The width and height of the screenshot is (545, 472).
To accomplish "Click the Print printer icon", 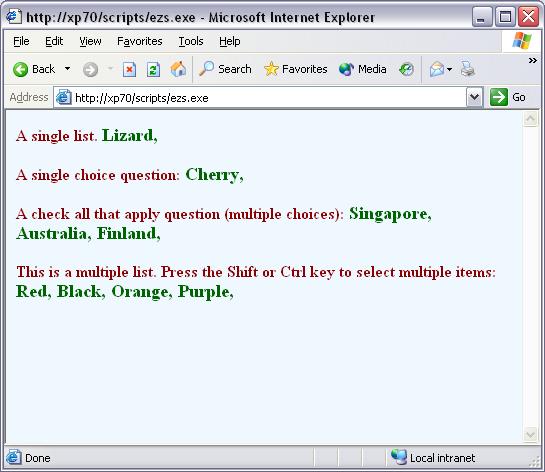I will point(467,69).
